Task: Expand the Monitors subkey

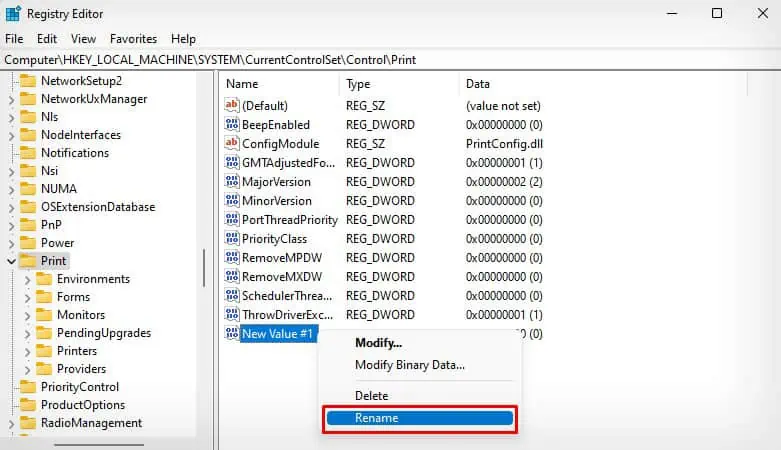Action: click(27, 315)
